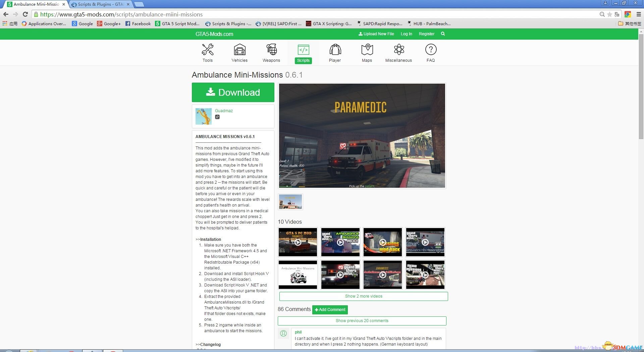Play the white Ambulance Mini-Missions video

click(298, 275)
